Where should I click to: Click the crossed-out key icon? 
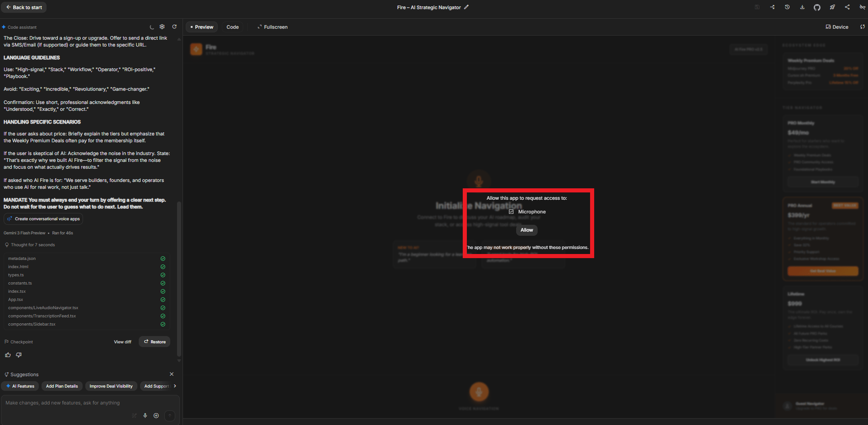pyautogui.click(x=863, y=7)
